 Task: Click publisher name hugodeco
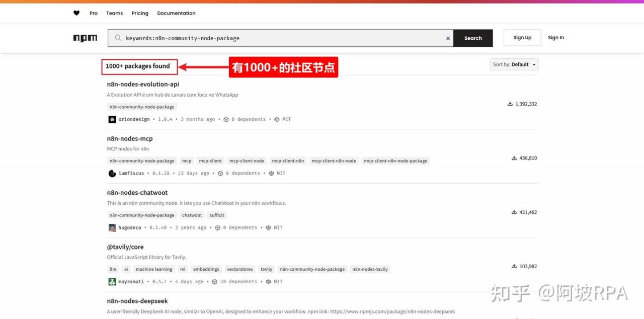[x=130, y=227]
